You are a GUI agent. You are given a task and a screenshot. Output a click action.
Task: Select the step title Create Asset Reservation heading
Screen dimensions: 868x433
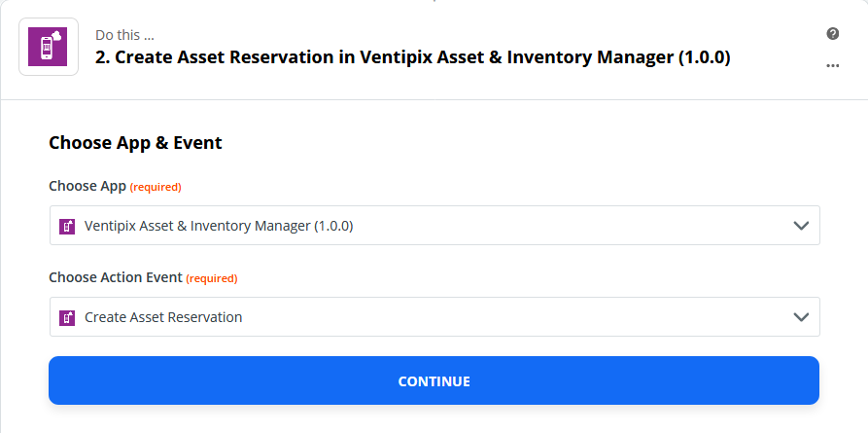coord(412,57)
